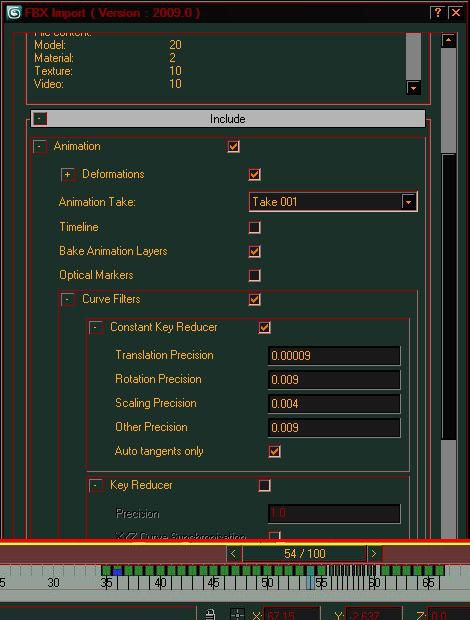
Task: Enable the Timeline checkbox
Action: [x=254, y=227]
